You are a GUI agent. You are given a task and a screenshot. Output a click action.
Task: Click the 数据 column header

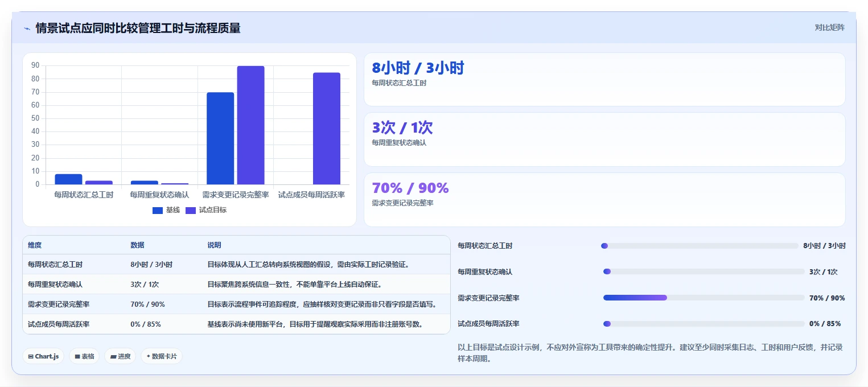(x=137, y=245)
